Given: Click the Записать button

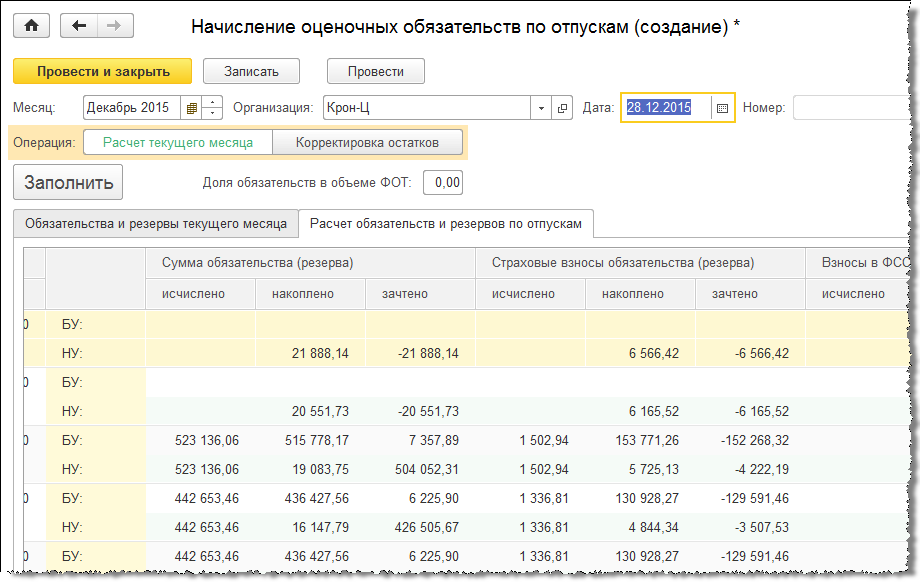Looking at the screenshot, I should tap(252, 71).
